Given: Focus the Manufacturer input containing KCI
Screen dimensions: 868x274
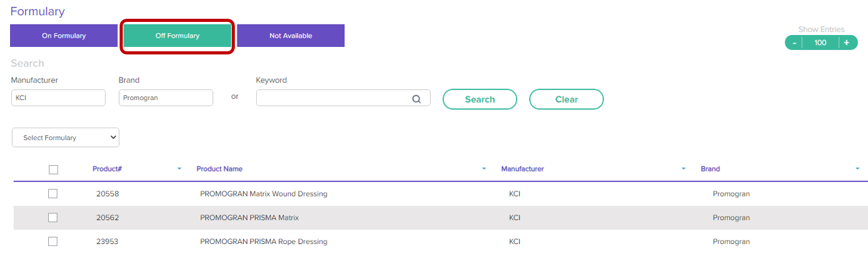Looking at the screenshot, I should point(58,98).
